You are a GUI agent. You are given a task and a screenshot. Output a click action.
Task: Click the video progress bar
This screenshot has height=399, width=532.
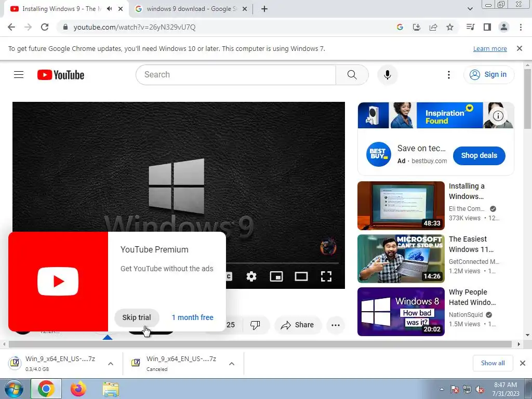tap(282, 263)
